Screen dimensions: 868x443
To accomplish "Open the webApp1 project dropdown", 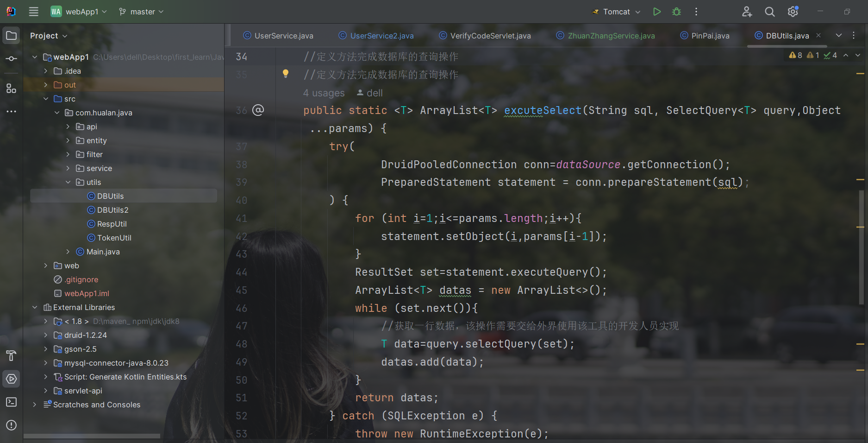I will click(x=79, y=12).
